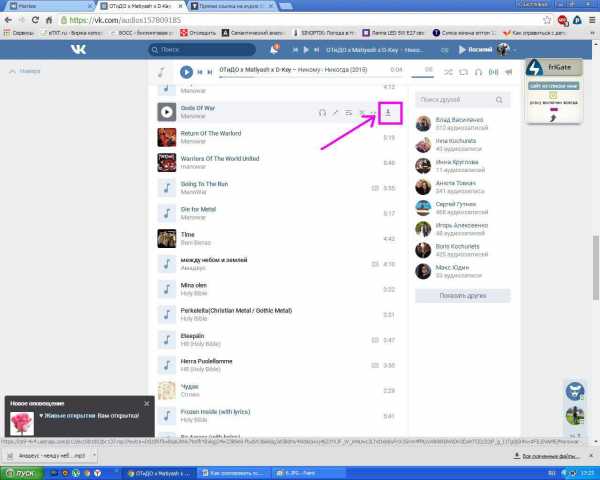
Task: Click the megaphone share icon in audio player
Action: [x=509, y=72]
